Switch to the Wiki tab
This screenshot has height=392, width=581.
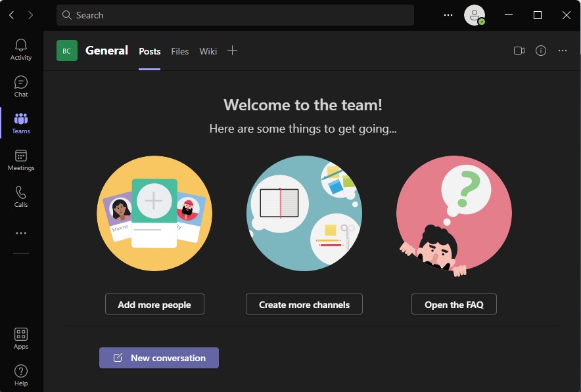click(208, 51)
